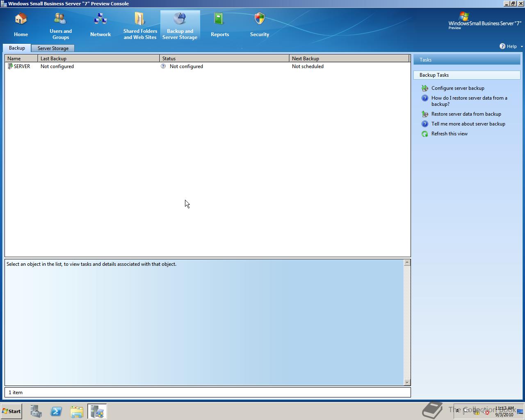Viewport: 525px width, 420px height.
Task: Click the Backup Tasks section header
Action: tap(467, 75)
